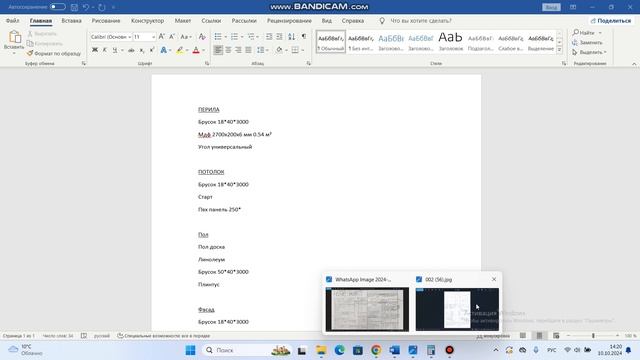Open the Файл tab
Viewport: 640px width, 360px height.
point(12,20)
